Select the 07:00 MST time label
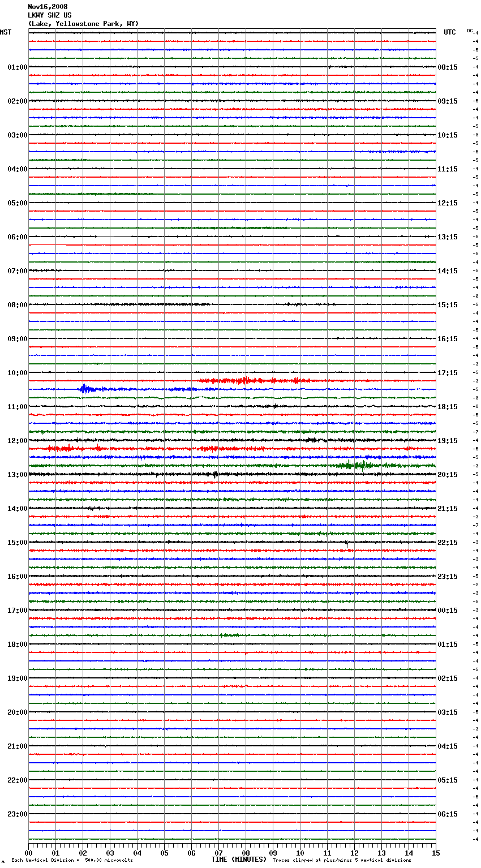This screenshot has height=868, width=481. 18,271
